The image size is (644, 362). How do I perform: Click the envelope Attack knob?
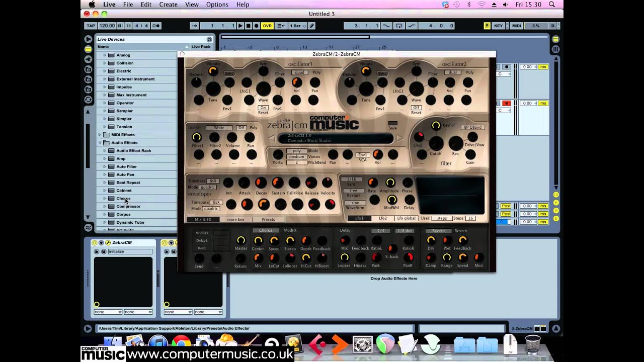click(245, 183)
